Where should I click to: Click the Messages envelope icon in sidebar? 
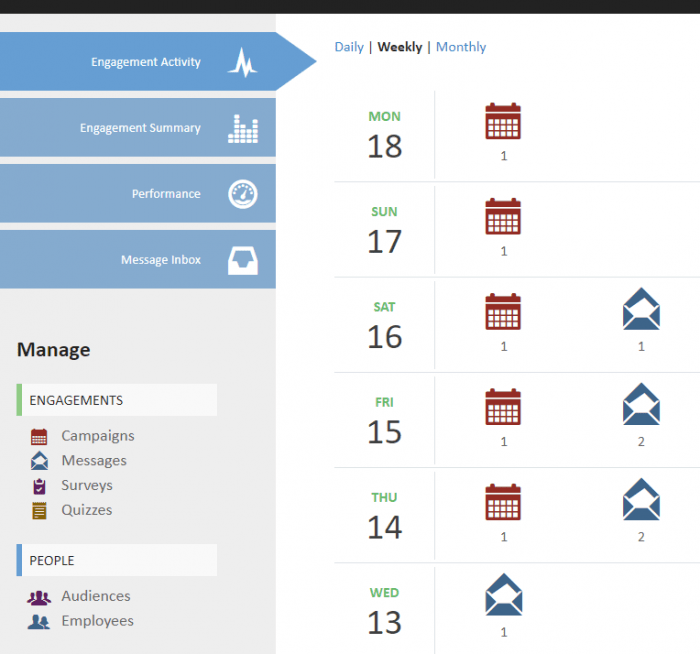39,461
